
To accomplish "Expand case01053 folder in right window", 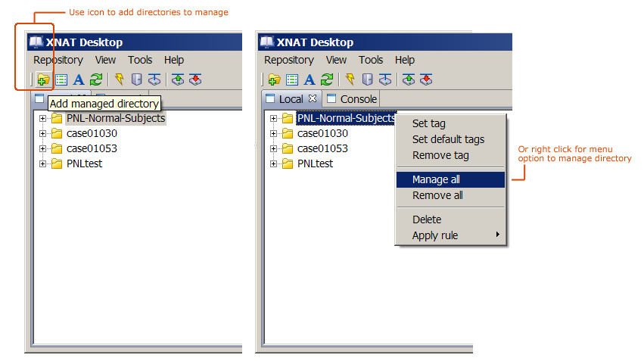I will click(x=274, y=148).
